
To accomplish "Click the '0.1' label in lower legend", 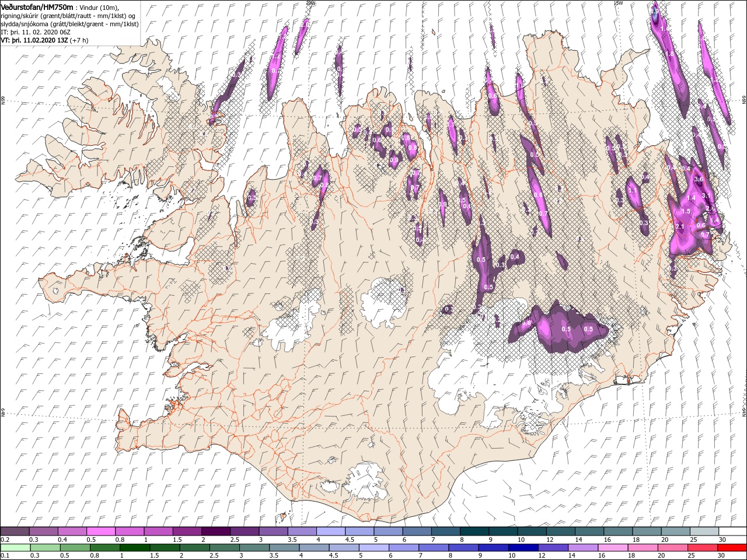I will 6,556.
